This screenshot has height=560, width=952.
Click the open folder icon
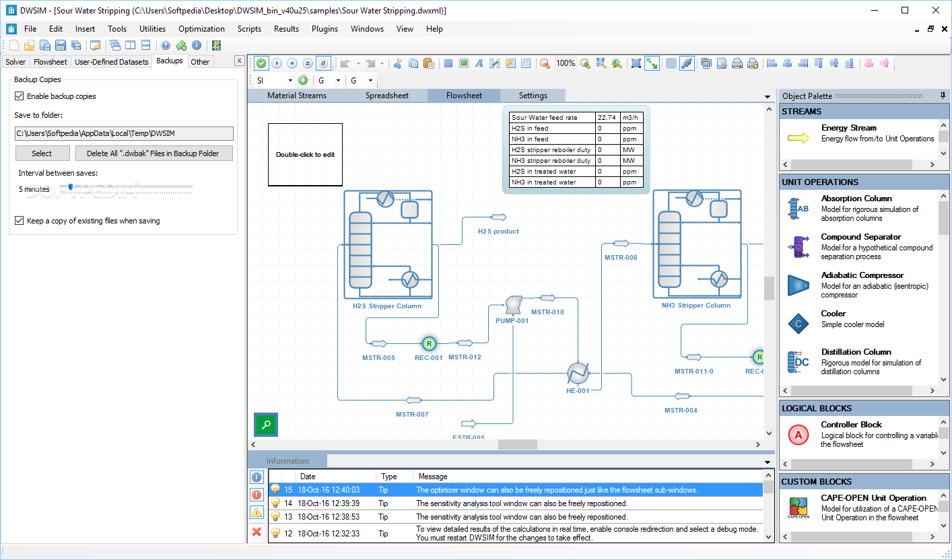coord(29,45)
